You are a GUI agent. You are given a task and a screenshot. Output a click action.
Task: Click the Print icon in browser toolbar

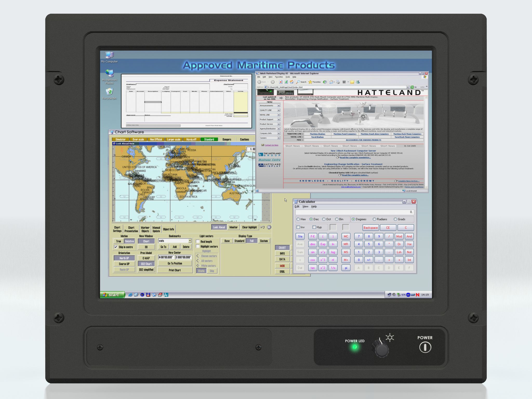338,82
